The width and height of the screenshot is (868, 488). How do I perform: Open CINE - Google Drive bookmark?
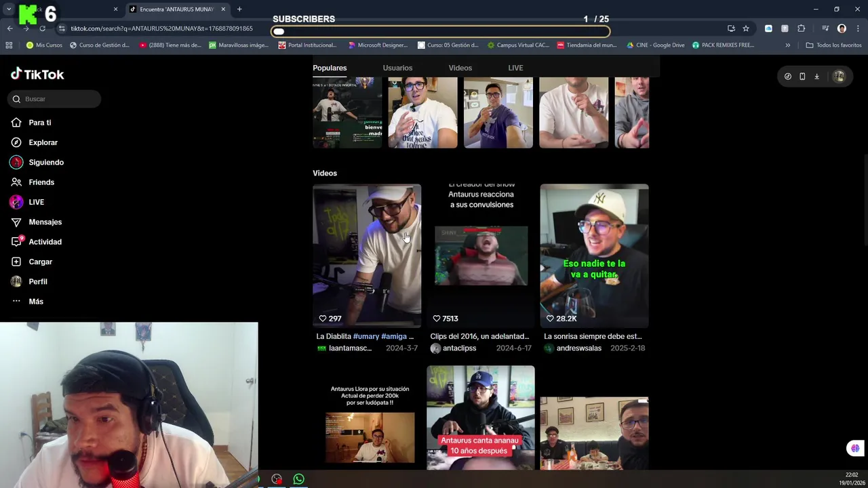click(655, 45)
